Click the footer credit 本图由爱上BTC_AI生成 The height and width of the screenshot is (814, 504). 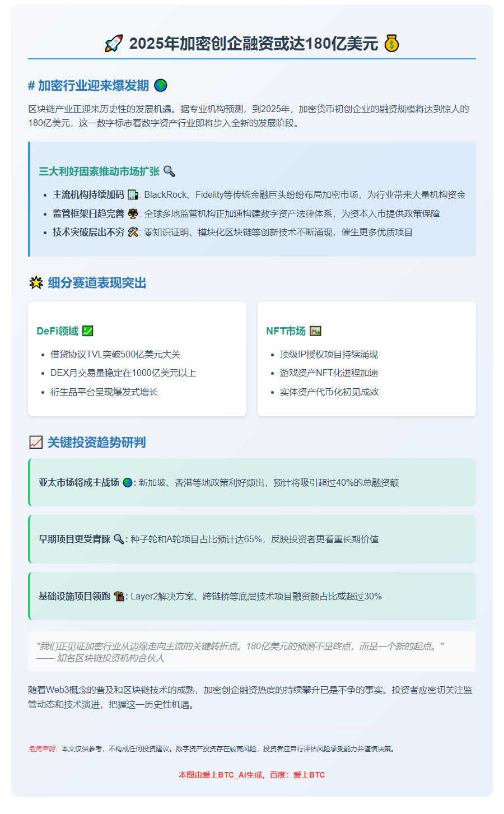(x=221, y=775)
